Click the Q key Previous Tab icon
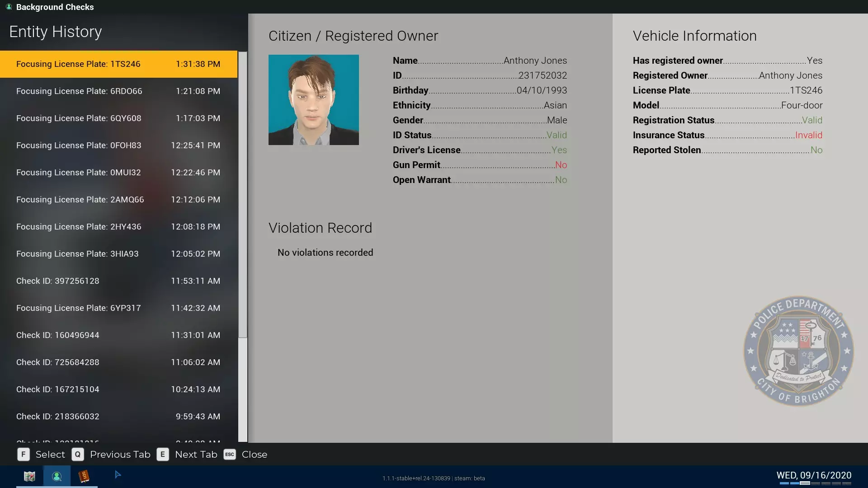 [78, 455]
